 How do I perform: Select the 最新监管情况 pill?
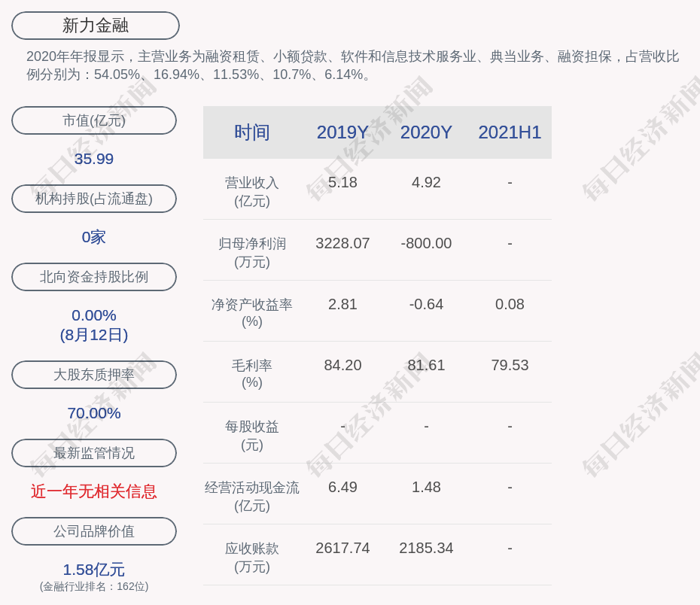point(94,453)
